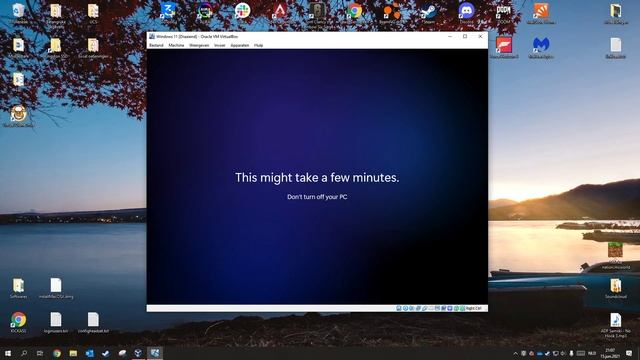This screenshot has width=640, height=360.
Task: Open the DOOM desktop shortcut
Action: point(504,12)
